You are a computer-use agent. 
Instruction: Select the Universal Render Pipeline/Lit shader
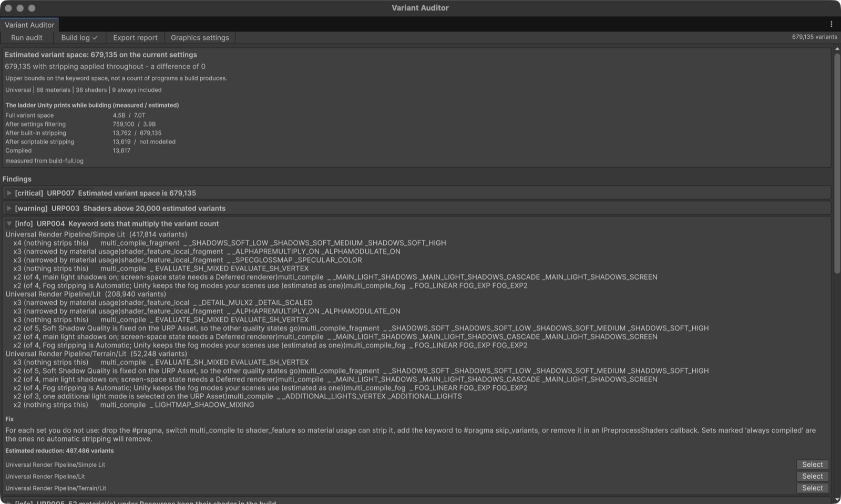click(x=812, y=476)
